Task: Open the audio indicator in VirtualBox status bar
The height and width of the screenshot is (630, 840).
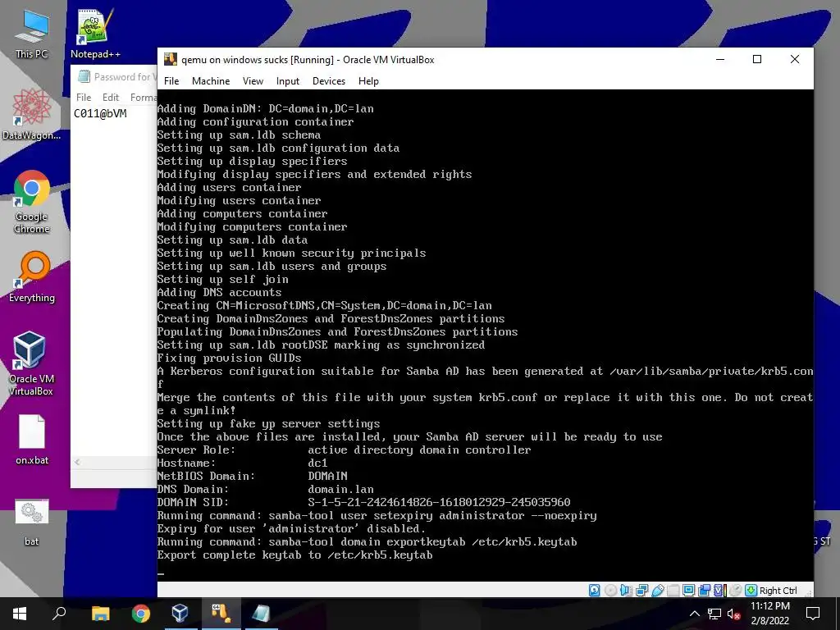Action: [626, 591]
